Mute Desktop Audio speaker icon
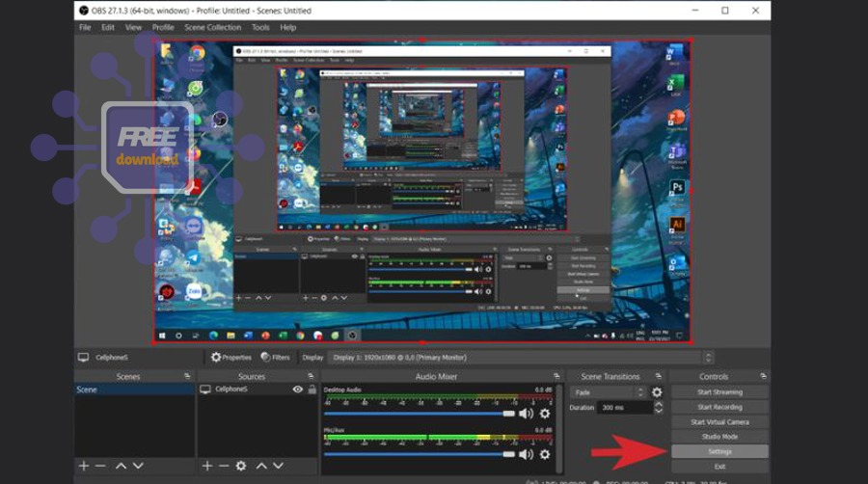 point(526,414)
